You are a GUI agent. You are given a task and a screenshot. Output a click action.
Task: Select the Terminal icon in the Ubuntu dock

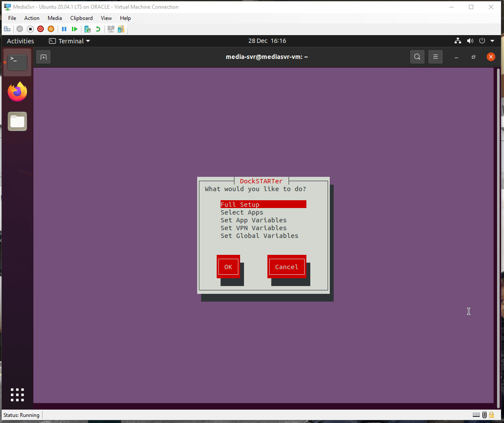coord(17,62)
